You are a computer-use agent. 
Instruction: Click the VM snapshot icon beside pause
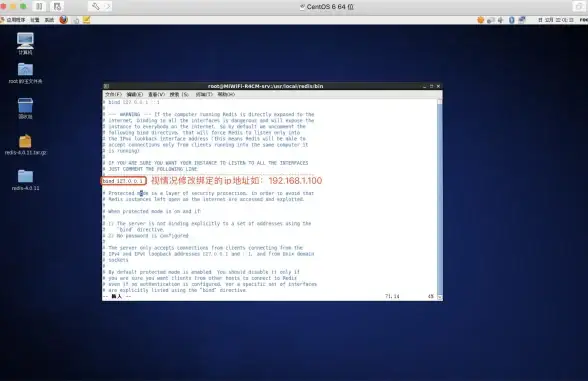click(x=57, y=6)
